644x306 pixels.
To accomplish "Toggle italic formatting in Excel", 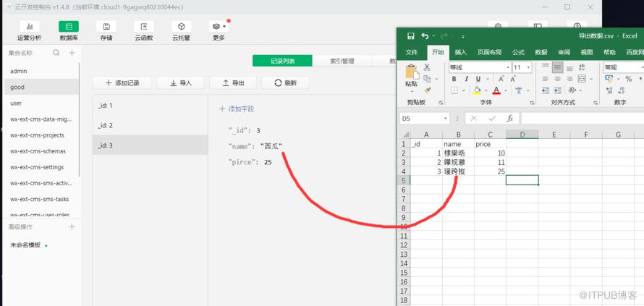I will 466,79.
